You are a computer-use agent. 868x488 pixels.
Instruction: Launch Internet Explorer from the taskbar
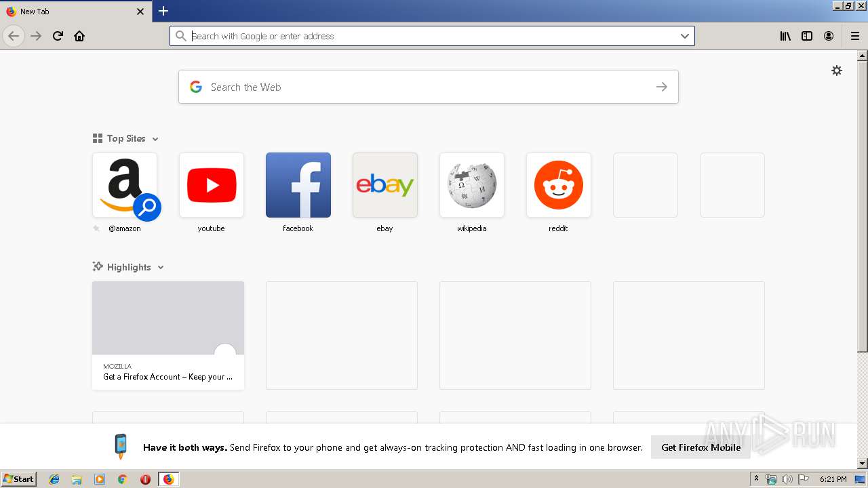(x=54, y=479)
